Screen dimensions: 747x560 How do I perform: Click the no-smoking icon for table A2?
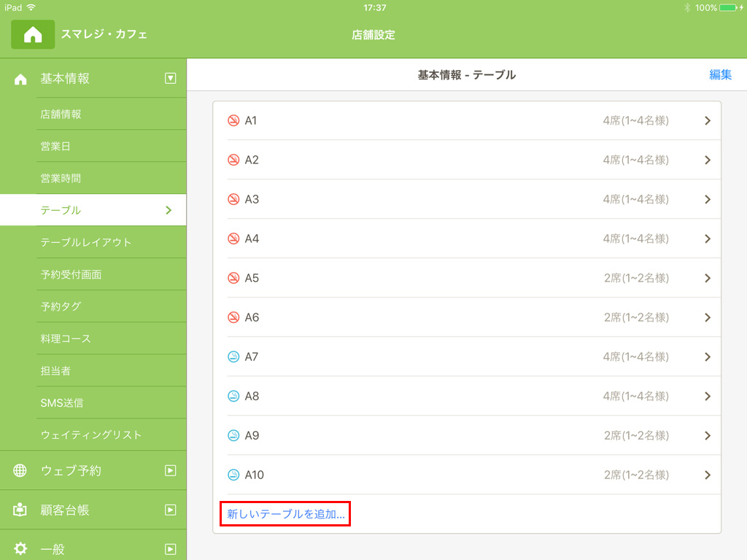233,160
